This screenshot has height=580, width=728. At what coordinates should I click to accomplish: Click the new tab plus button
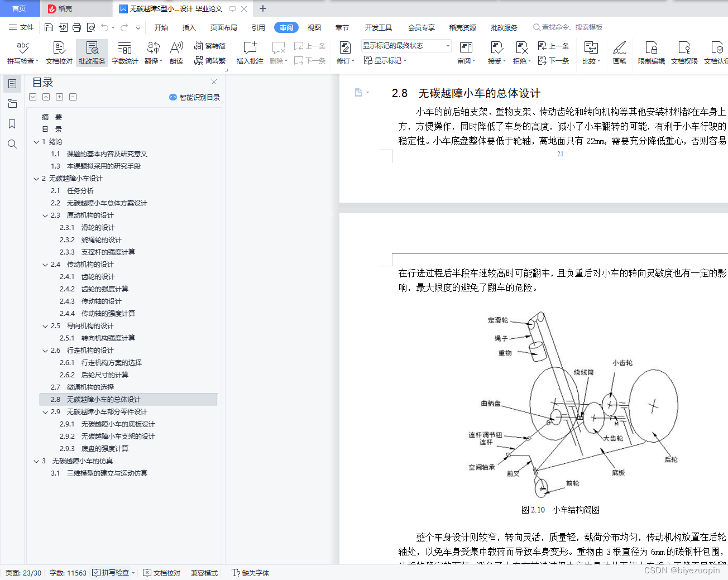click(x=263, y=8)
